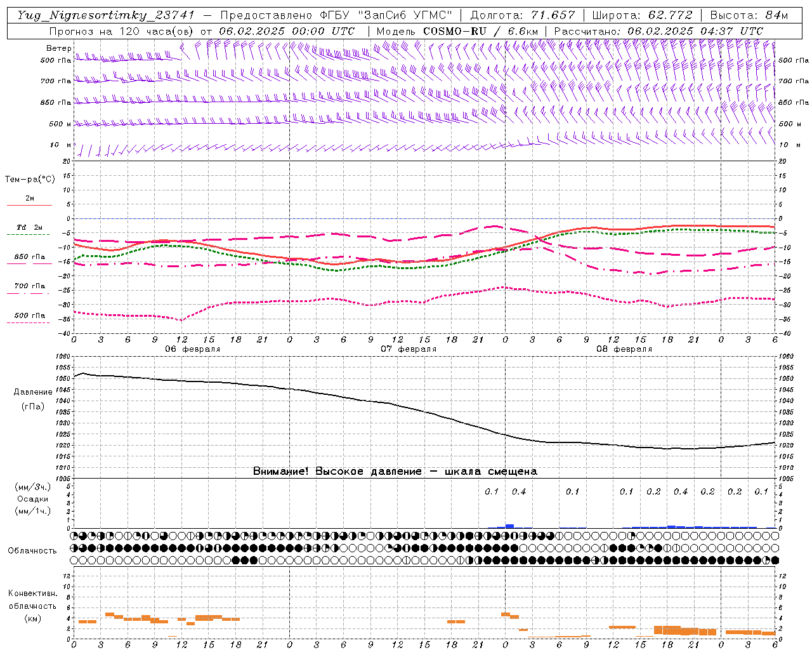The width and height of the screenshot is (812, 650).
Task: Click the 08 февраля date label
Action: 624,349
